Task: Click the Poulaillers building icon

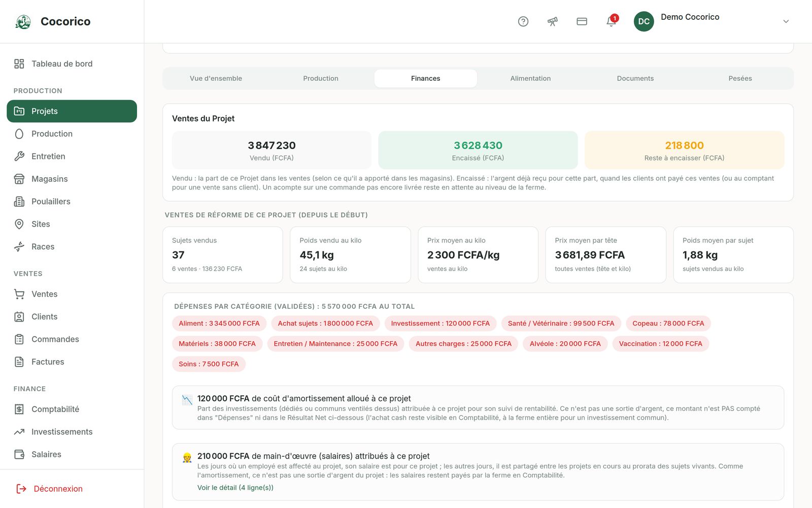Action: click(19, 202)
